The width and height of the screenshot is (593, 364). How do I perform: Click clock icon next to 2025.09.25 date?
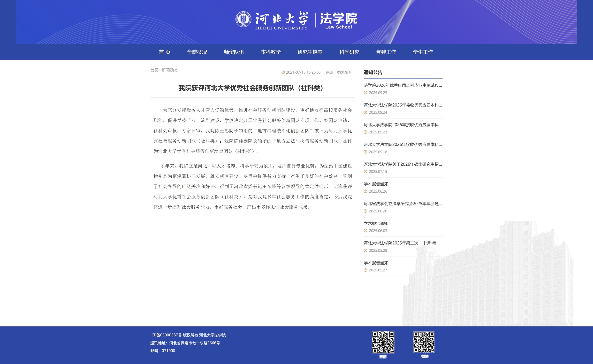click(365, 93)
